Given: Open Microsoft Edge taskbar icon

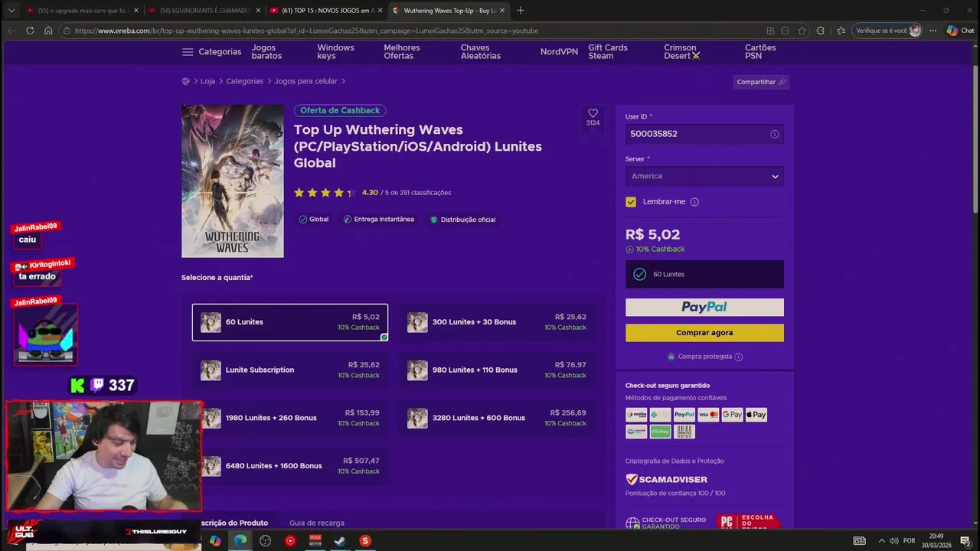Looking at the screenshot, I should point(240,540).
